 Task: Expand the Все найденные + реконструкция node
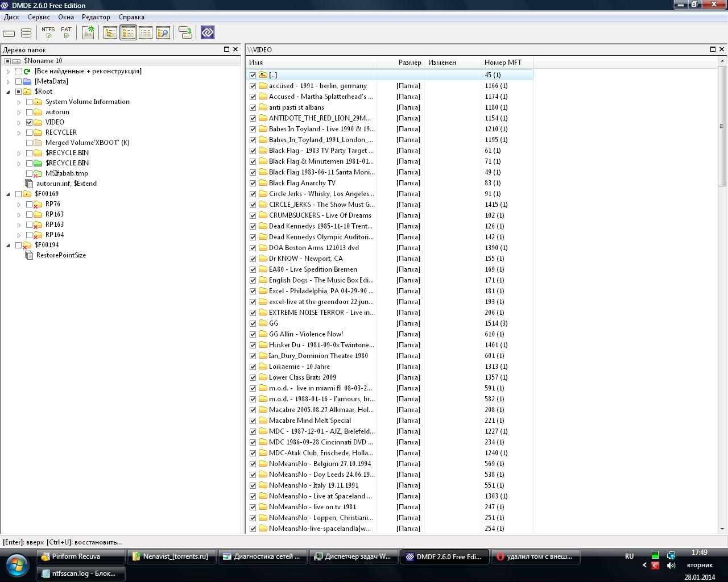9,71
